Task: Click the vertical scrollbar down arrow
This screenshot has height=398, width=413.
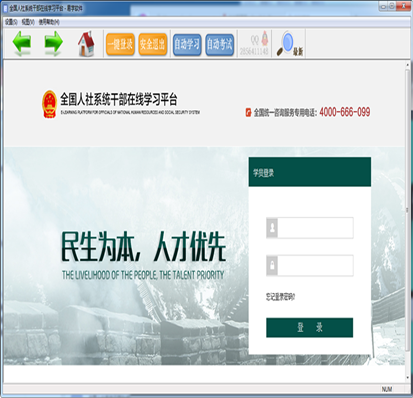Action: point(408,378)
